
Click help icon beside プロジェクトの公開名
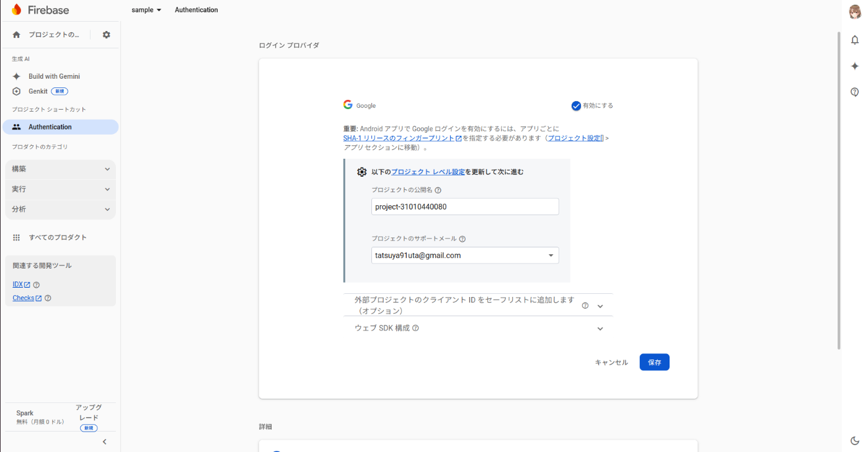click(438, 190)
